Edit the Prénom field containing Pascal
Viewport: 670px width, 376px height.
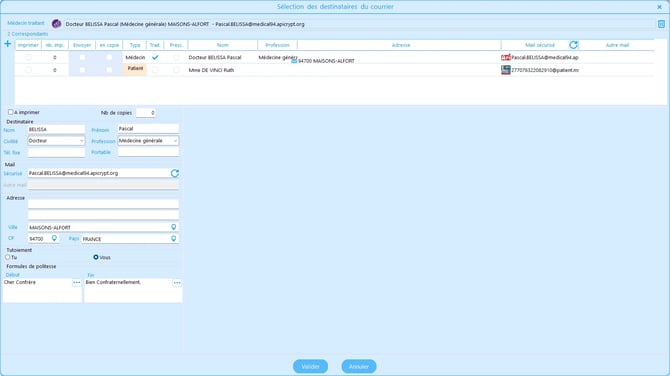coord(148,129)
